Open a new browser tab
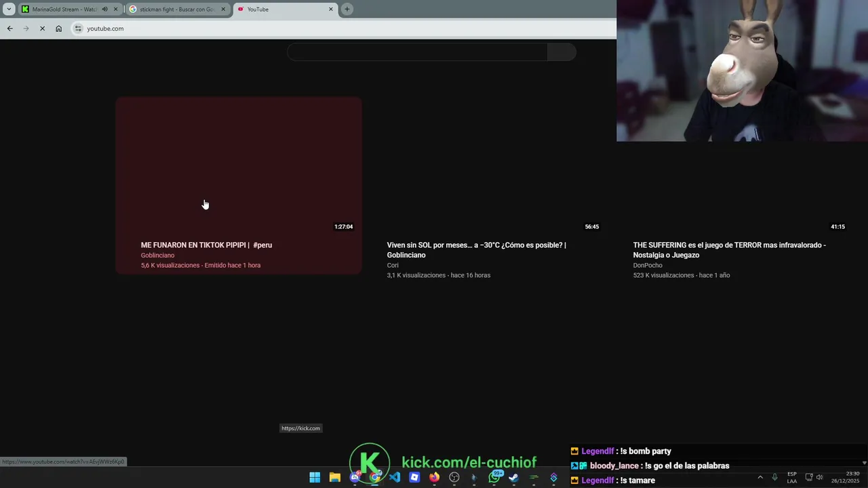Screen dimensions: 868x488 [347, 9]
